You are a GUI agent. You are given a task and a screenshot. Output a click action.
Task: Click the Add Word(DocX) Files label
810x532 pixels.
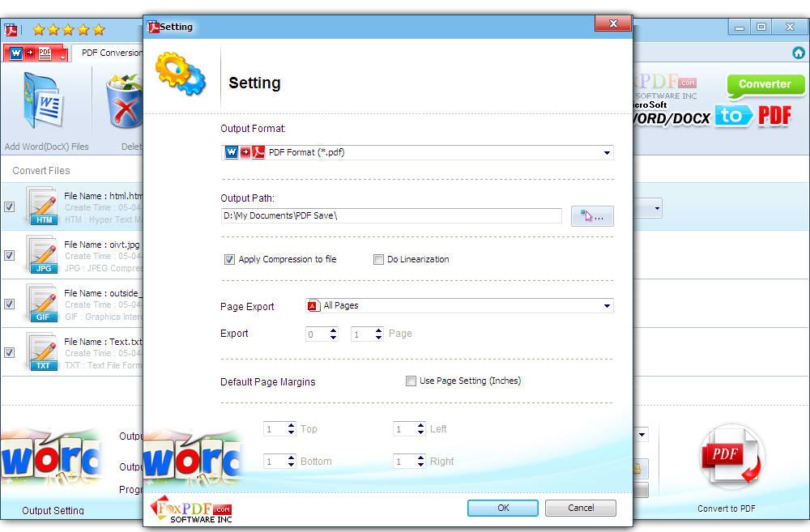pyautogui.click(x=46, y=147)
